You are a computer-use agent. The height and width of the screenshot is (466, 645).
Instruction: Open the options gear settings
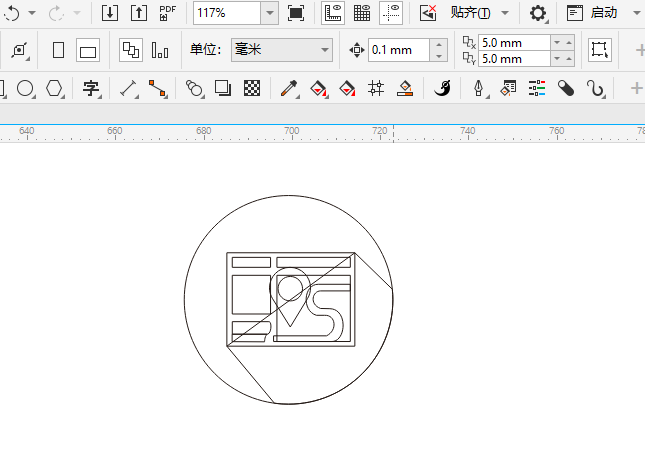(x=538, y=13)
